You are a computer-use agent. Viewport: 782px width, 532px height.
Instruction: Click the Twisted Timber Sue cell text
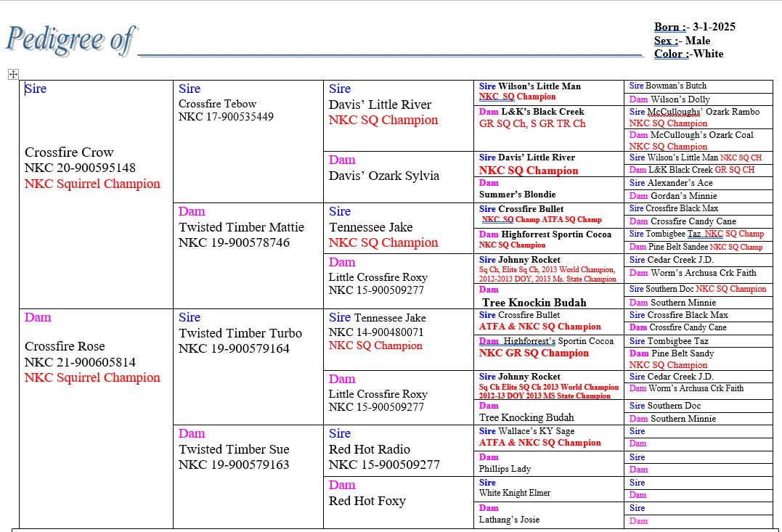click(x=234, y=449)
